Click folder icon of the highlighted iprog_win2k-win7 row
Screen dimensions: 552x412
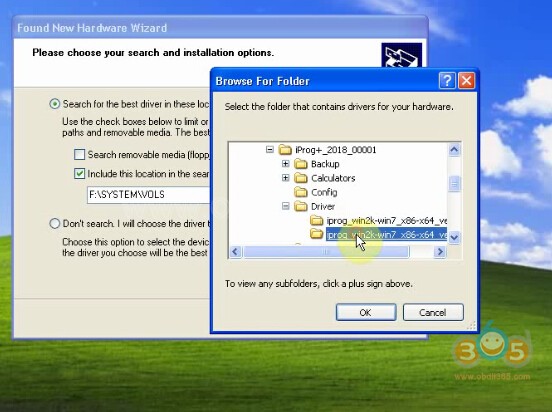coord(316,234)
